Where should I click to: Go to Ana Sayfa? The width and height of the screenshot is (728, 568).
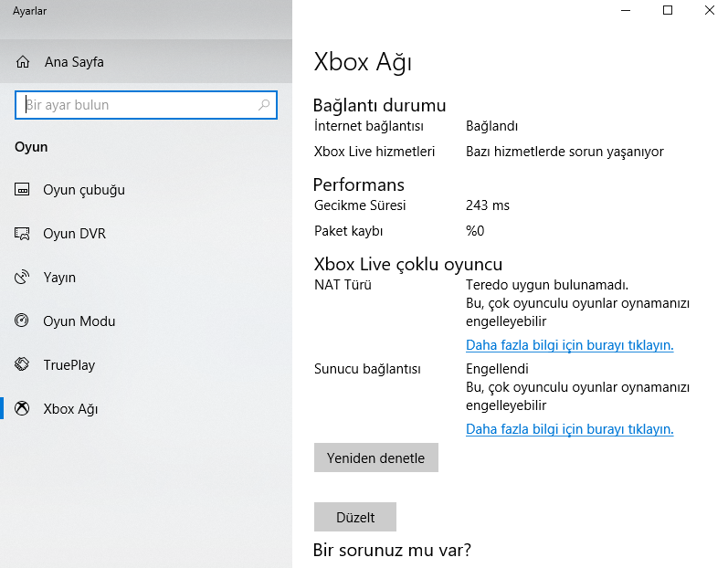tap(146, 62)
